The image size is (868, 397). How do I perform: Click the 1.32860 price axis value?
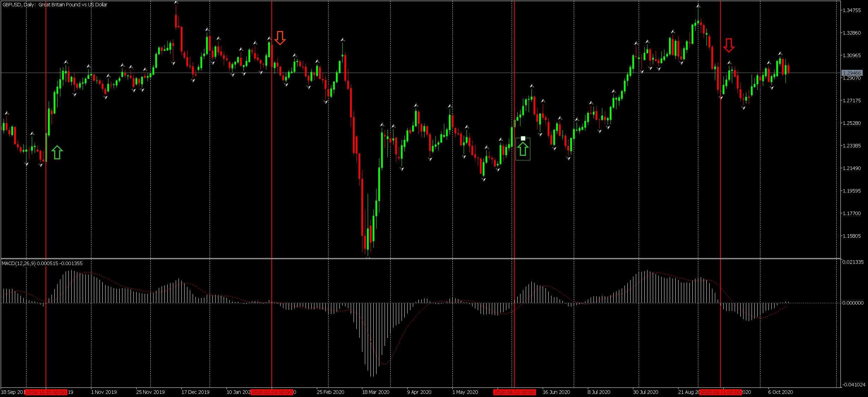click(852, 33)
